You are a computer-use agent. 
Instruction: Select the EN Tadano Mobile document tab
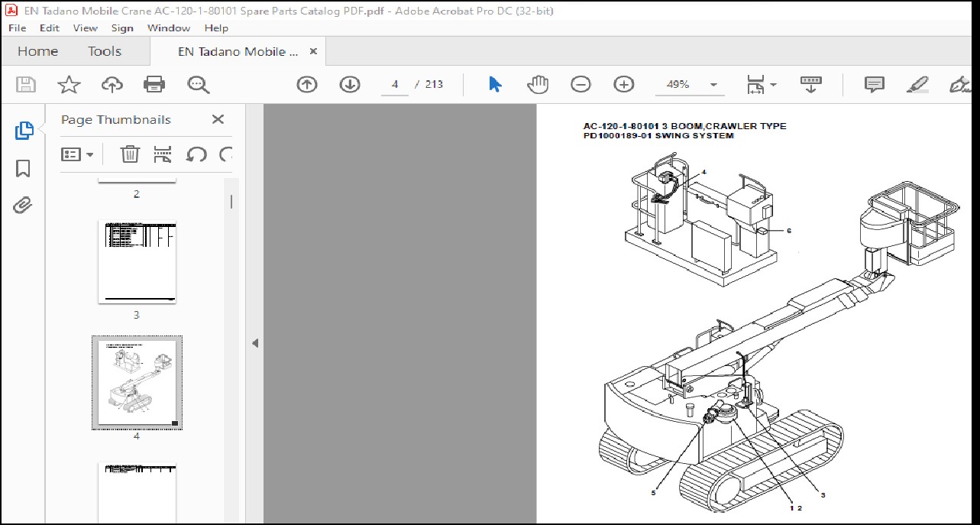pyautogui.click(x=238, y=51)
